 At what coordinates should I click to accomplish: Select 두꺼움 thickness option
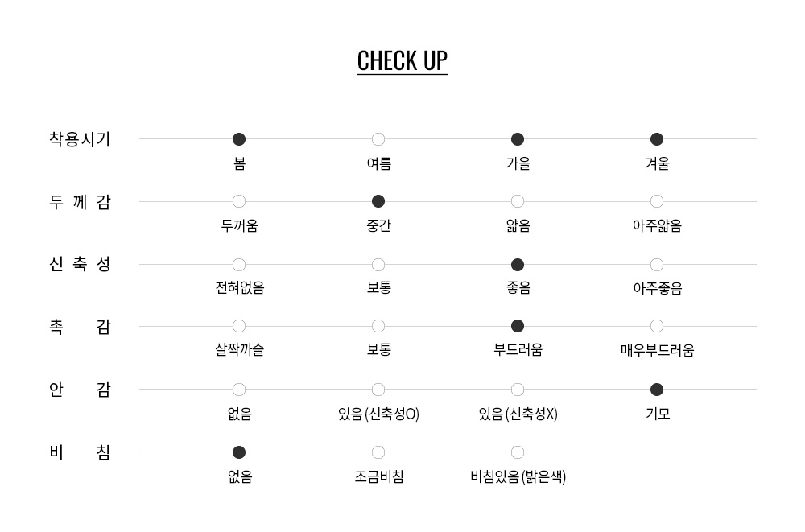click(239, 201)
